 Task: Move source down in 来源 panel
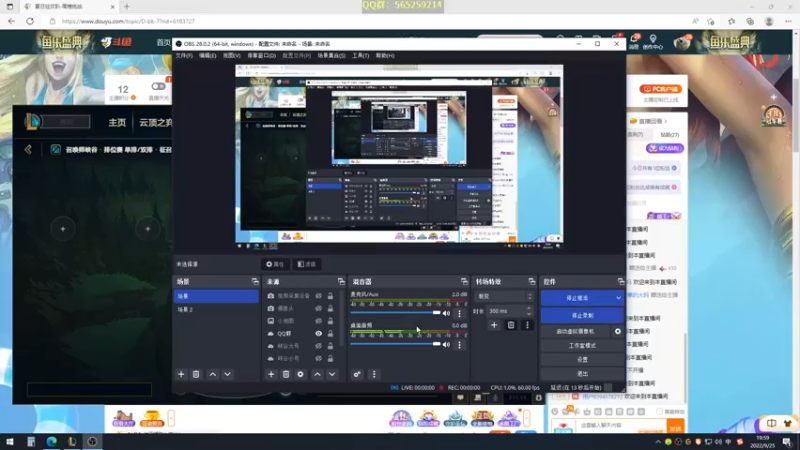332,374
